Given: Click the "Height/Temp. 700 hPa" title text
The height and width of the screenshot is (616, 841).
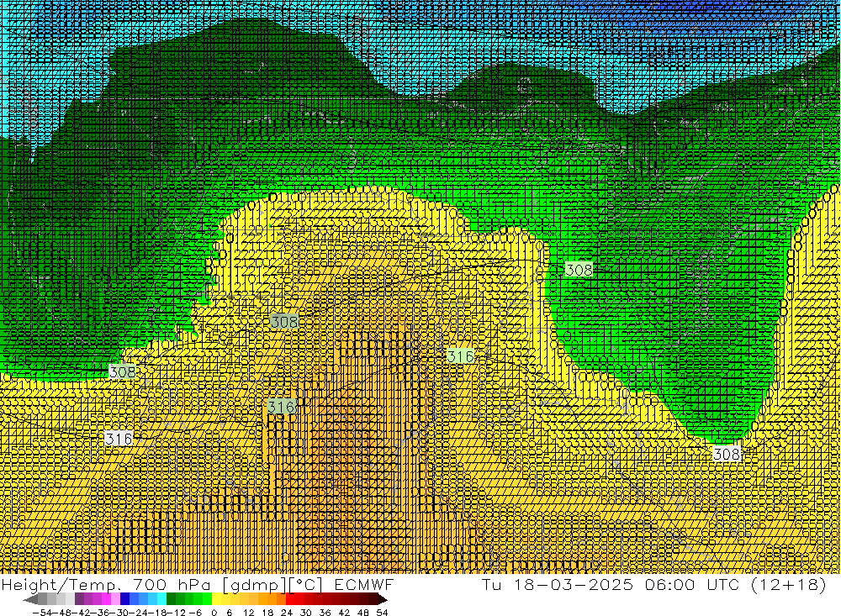Looking at the screenshot, I should pyautogui.click(x=105, y=584).
